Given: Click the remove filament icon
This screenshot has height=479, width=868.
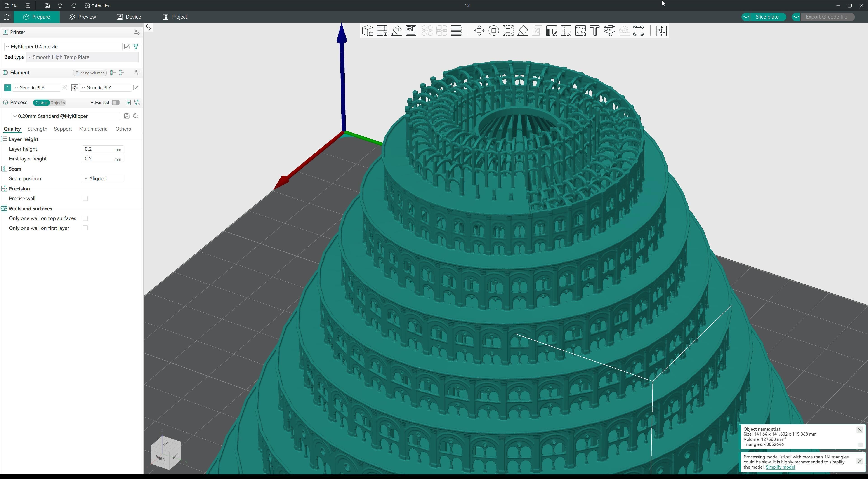Looking at the screenshot, I should click(113, 73).
